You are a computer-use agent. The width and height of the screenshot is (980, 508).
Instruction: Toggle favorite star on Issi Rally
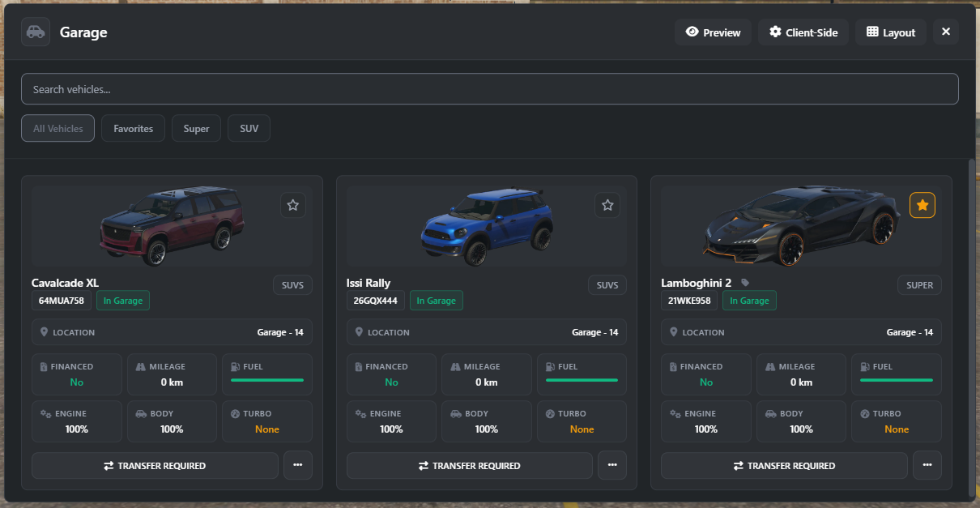click(x=607, y=205)
